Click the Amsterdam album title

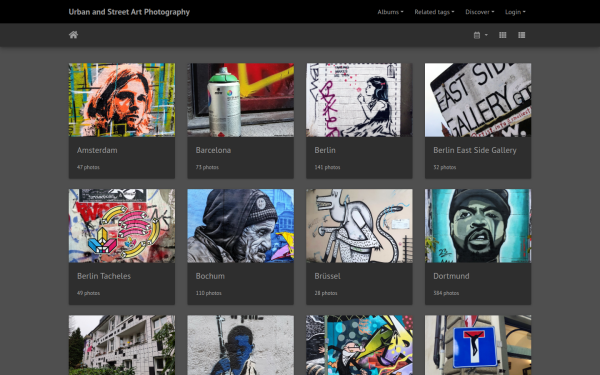click(97, 150)
